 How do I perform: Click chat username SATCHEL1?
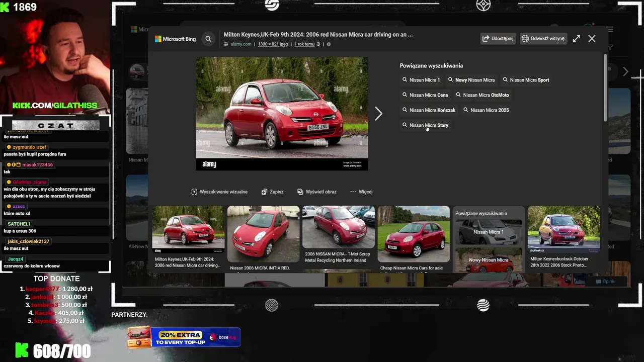click(19, 224)
